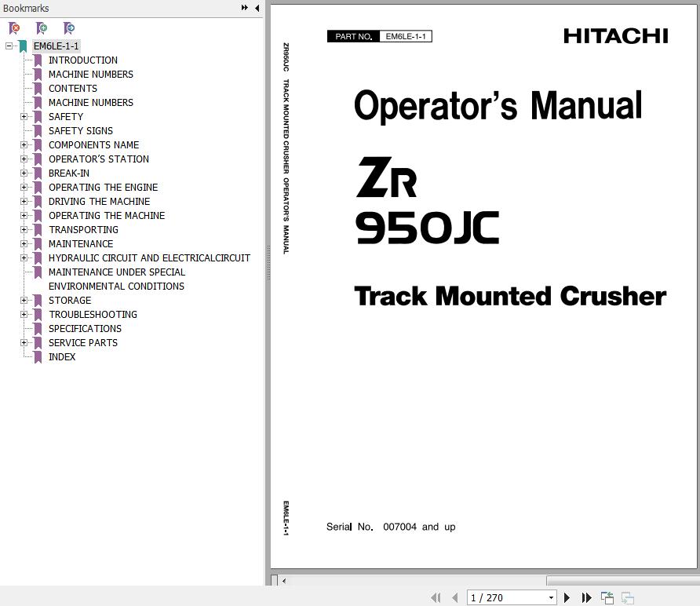
Task: Expand the STORAGE bookmark
Action: tap(24, 300)
